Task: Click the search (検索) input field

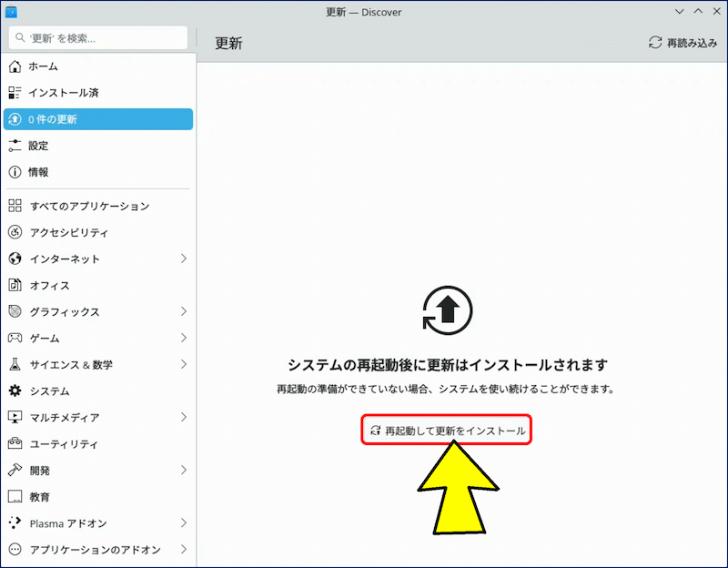Action: coord(100,38)
